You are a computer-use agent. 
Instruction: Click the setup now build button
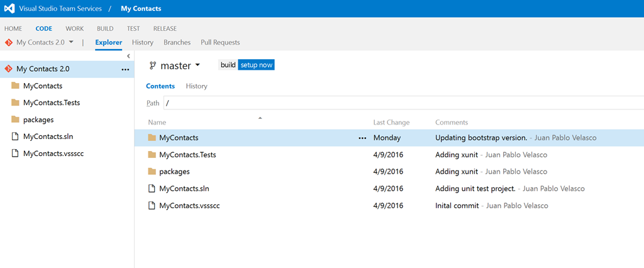pos(257,65)
